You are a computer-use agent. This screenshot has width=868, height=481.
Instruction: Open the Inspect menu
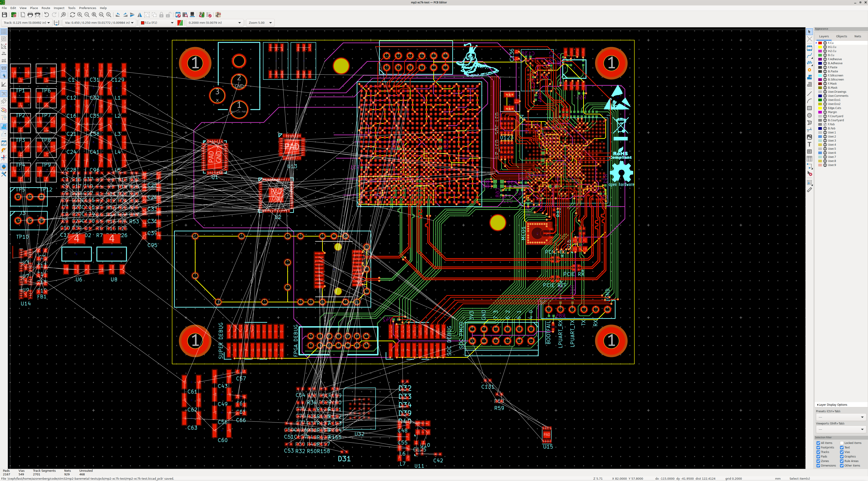click(59, 8)
